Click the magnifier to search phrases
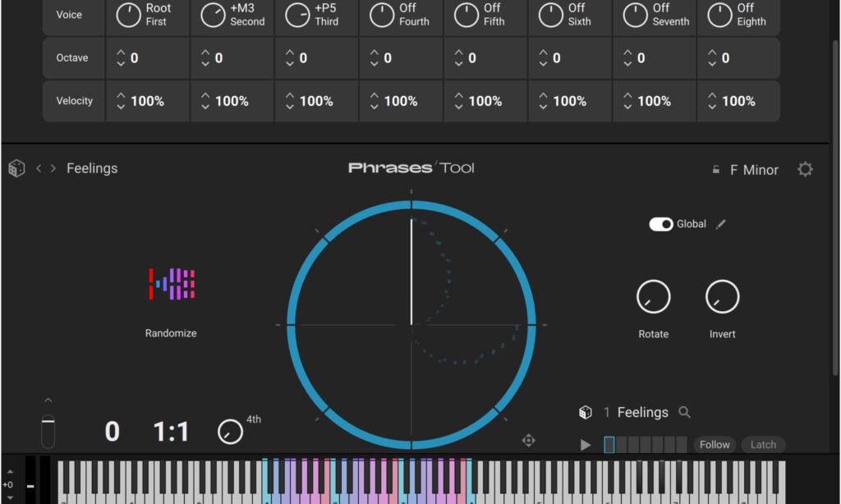The image size is (841, 504). (685, 412)
